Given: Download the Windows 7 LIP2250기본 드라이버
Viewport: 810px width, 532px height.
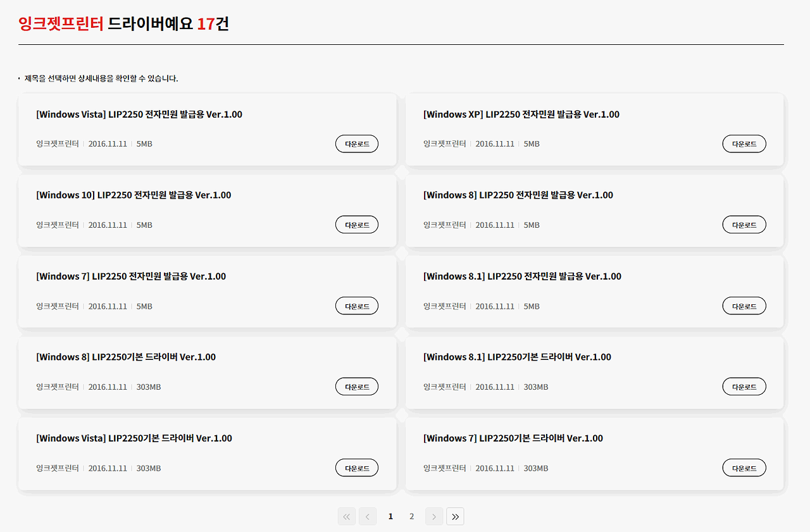Looking at the screenshot, I should 744,467.
